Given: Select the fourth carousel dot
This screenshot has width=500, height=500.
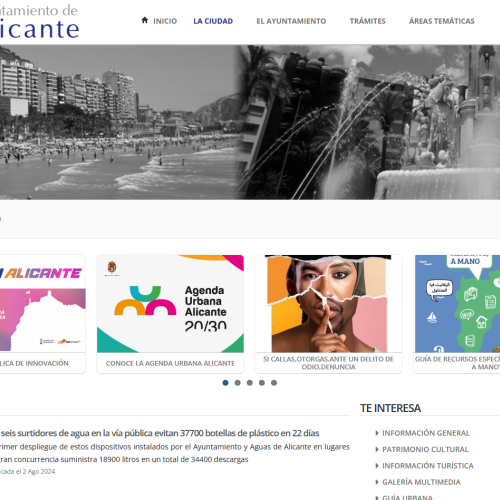Looking at the screenshot, I should [262, 383].
